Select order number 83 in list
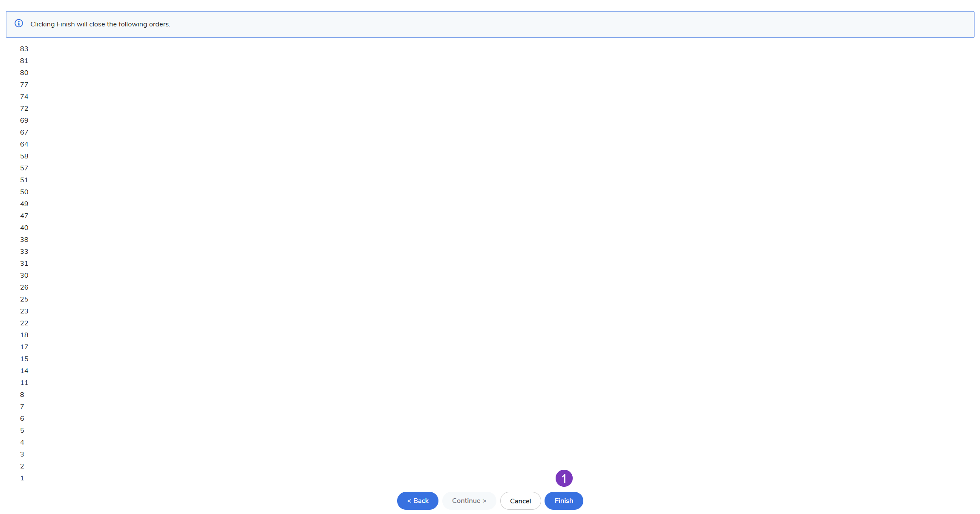Image resolution: width=980 pixels, height=514 pixels. [x=24, y=49]
